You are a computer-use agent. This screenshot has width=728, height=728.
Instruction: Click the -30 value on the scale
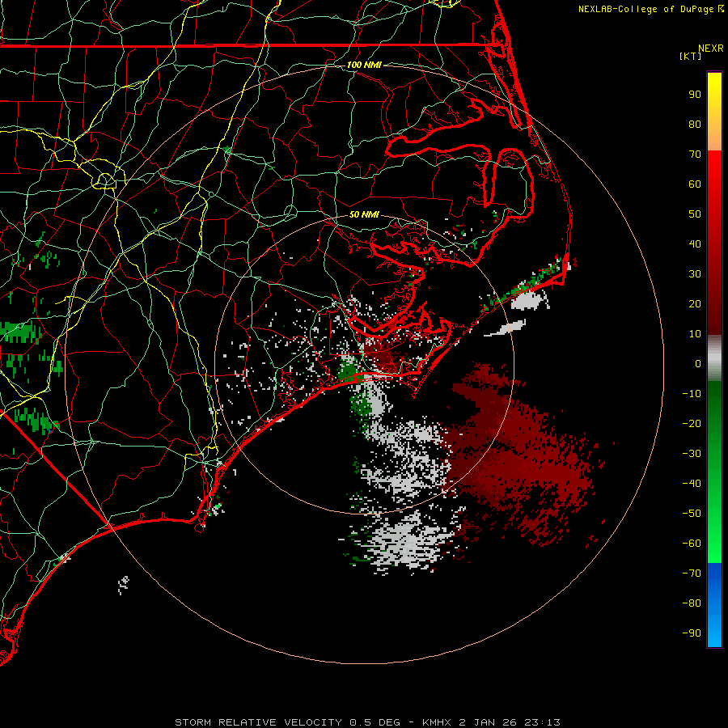(692, 454)
